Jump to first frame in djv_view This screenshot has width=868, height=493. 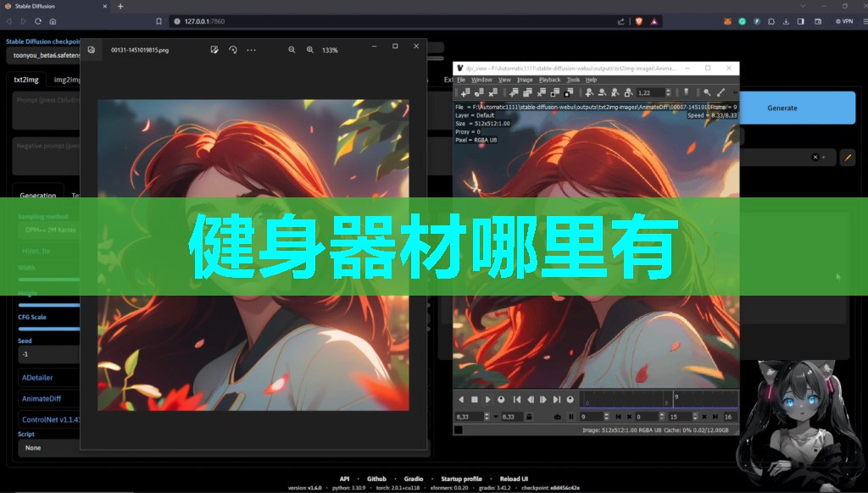pos(517,400)
